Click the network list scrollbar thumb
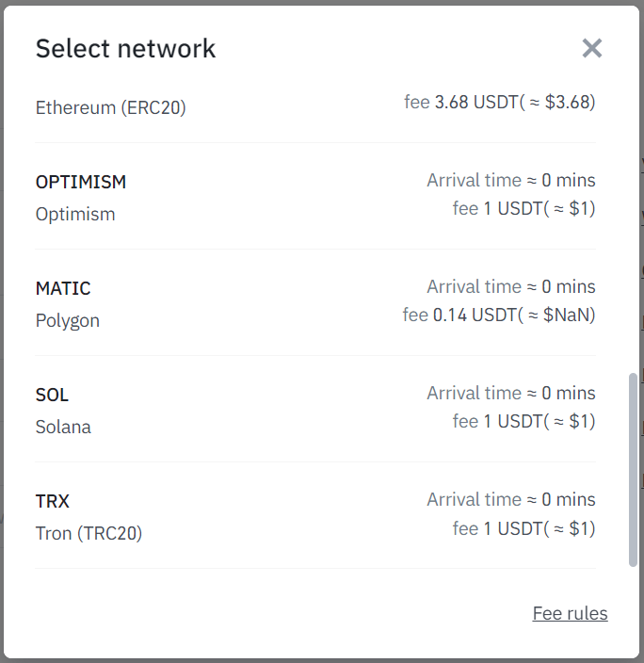 (633, 469)
